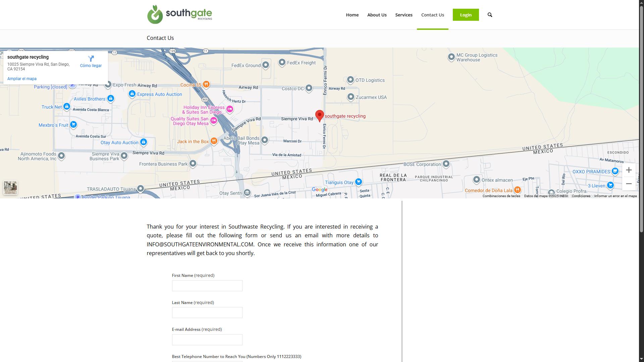Open the Services menu item
This screenshot has width=644, height=362.
click(404, 15)
